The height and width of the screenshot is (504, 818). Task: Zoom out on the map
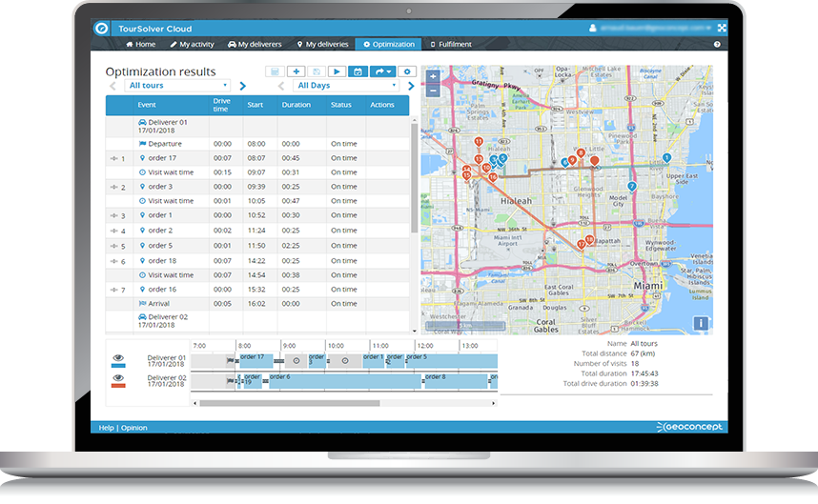(x=434, y=91)
